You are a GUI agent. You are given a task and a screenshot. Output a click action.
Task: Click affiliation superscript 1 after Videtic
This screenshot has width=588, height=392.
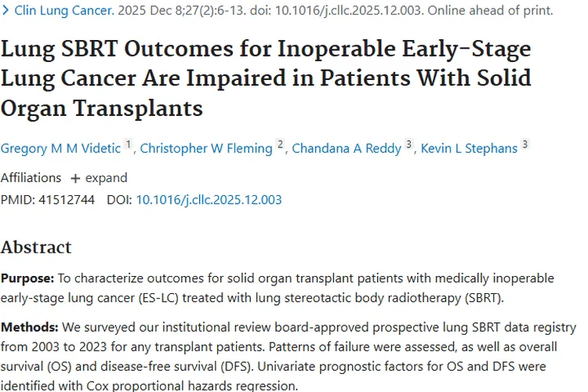pyautogui.click(x=129, y=145)
